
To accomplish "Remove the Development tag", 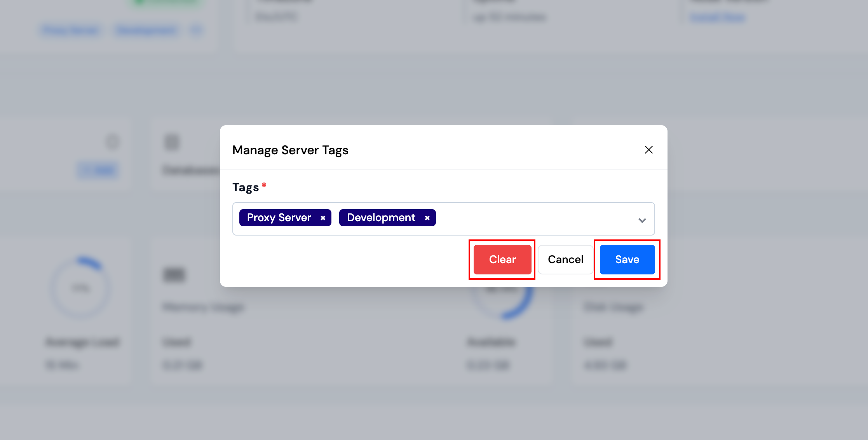I will 427,218.
